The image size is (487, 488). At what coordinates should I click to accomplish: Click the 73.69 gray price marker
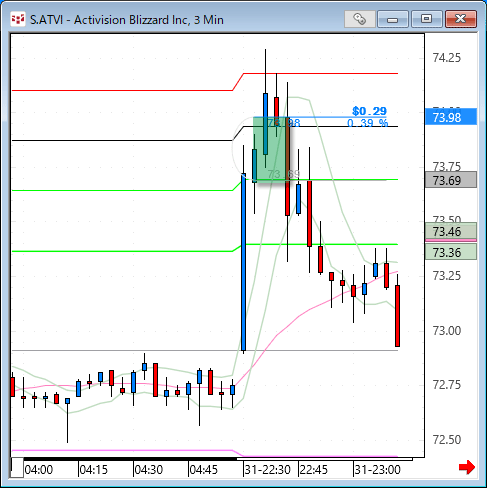pyautogui.click(x=451, y=180)
